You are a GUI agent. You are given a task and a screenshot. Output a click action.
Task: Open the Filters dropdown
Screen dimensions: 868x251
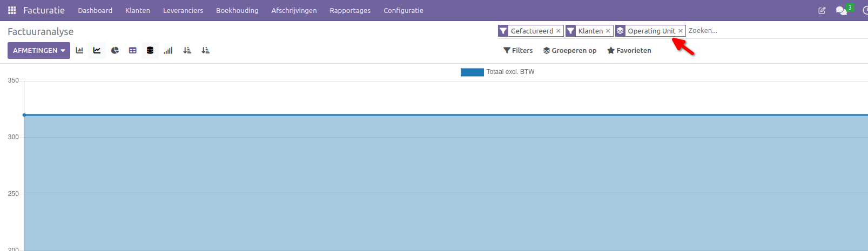(x=518, y=50)
